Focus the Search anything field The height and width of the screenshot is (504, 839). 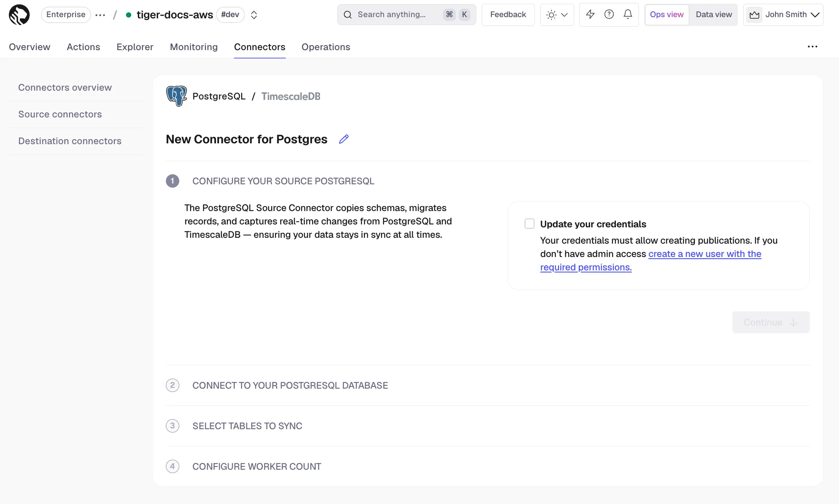click(x=406, y=15)
